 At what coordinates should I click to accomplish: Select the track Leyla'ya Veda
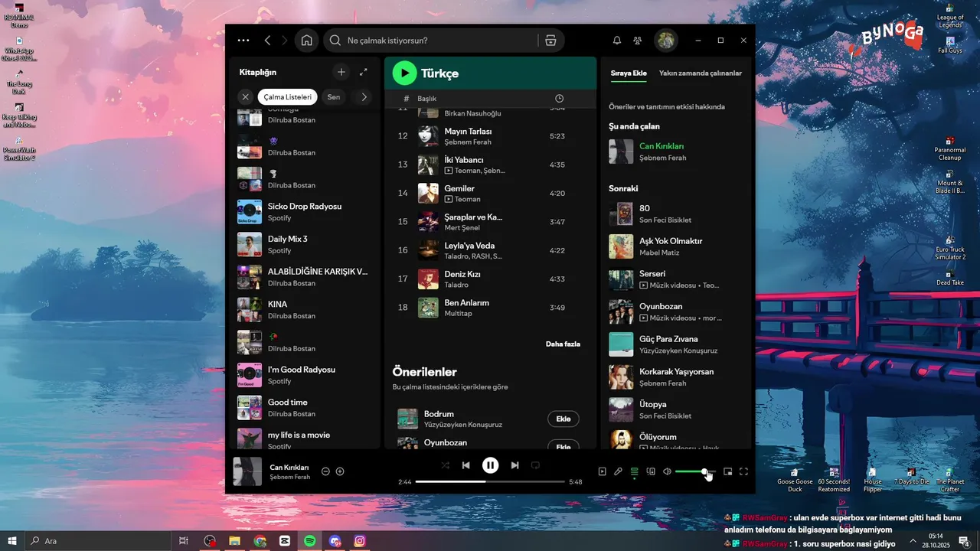coord(490,250)
